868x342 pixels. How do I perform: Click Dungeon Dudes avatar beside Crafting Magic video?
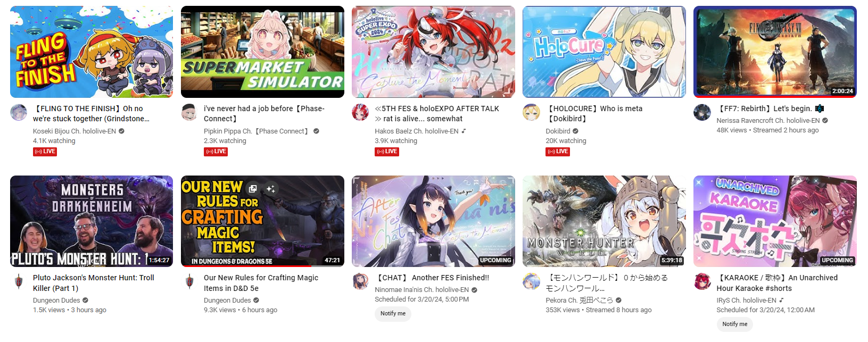click(x=189, y=281)
